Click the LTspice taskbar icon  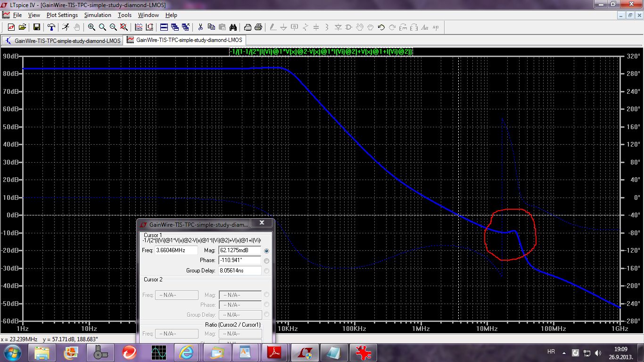(x=305, y=352)
